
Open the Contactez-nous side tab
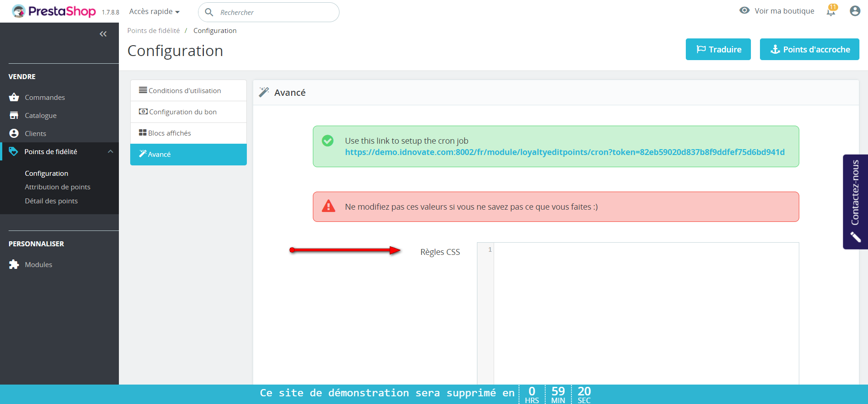[855, 202]
